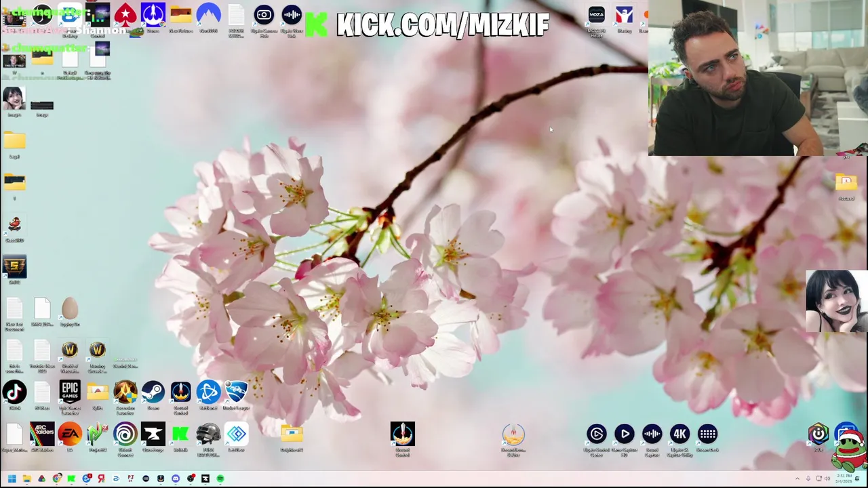This screenshot has height=488, width=868.
Task: Launch the CurseForge desktop shortcut
Action: point(153,434)
